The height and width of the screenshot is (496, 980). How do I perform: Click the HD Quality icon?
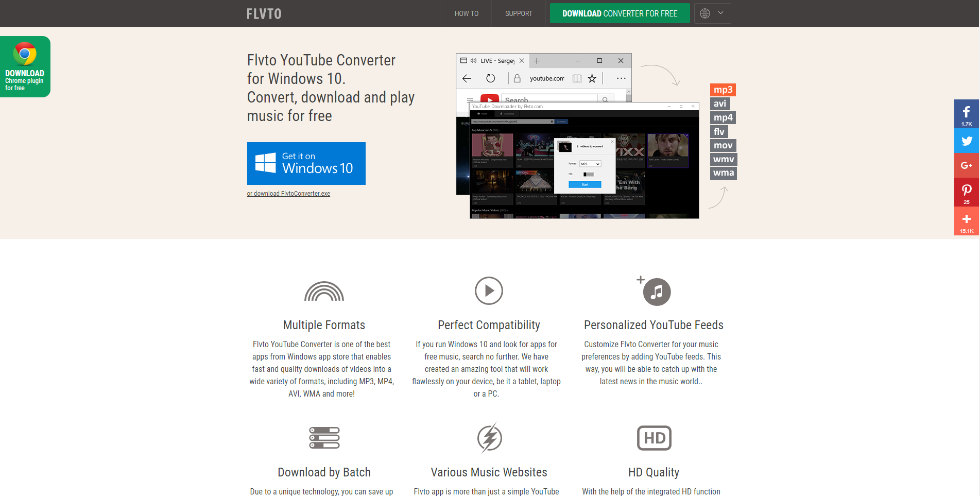(654, 438)
